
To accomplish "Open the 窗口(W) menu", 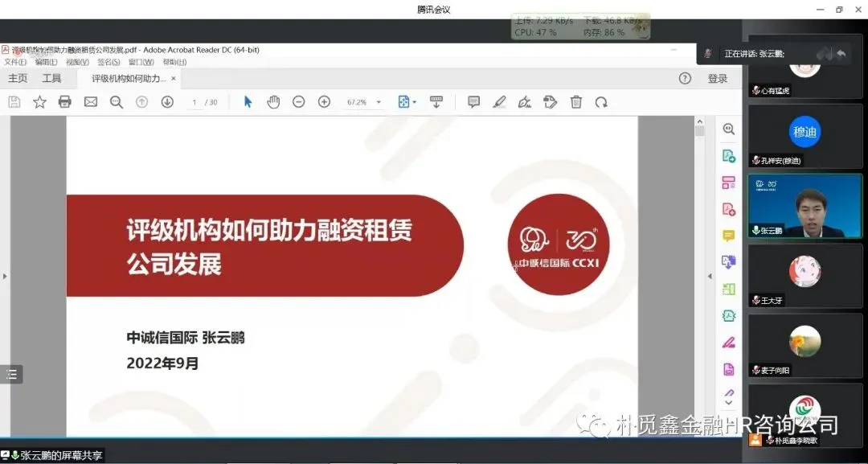I will [141, 62].
